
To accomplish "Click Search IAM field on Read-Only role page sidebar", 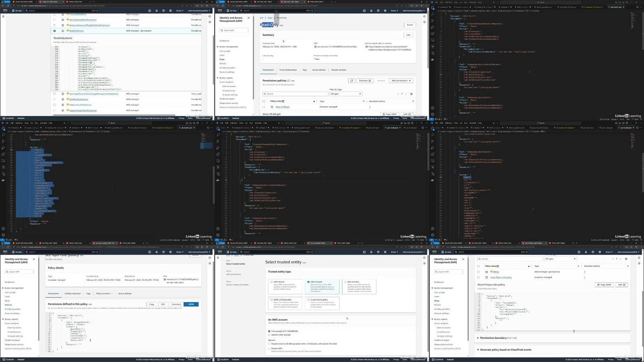I will (234, 30).
